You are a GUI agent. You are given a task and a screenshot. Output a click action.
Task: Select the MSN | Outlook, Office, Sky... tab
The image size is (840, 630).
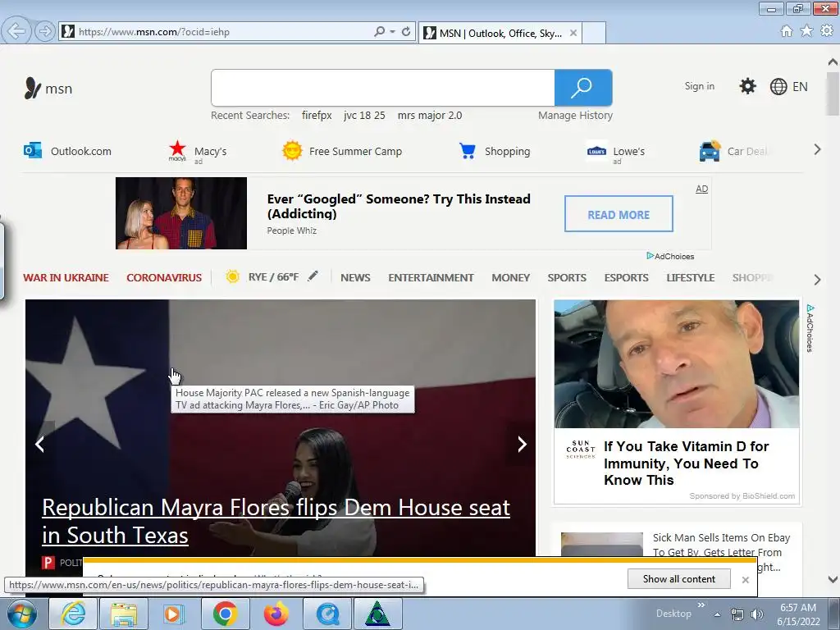pyautogui.click(x=500, y=33)
